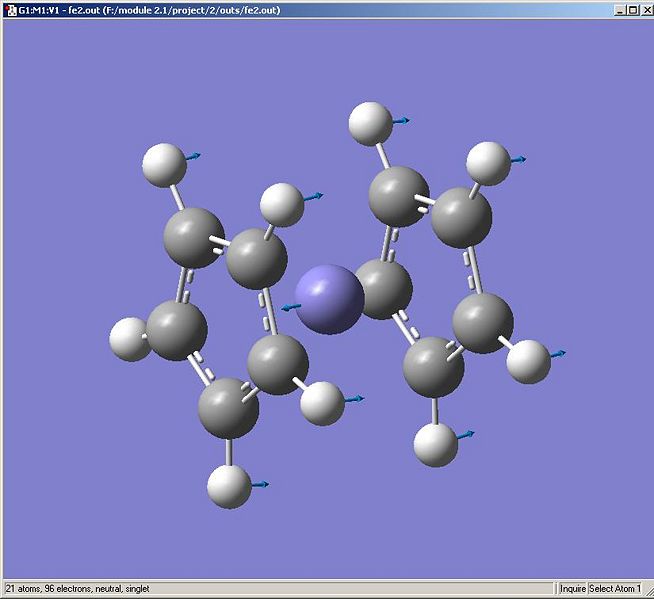Minimize the fe2.out viewer window

pyautogui.click(x=620, y=10)
